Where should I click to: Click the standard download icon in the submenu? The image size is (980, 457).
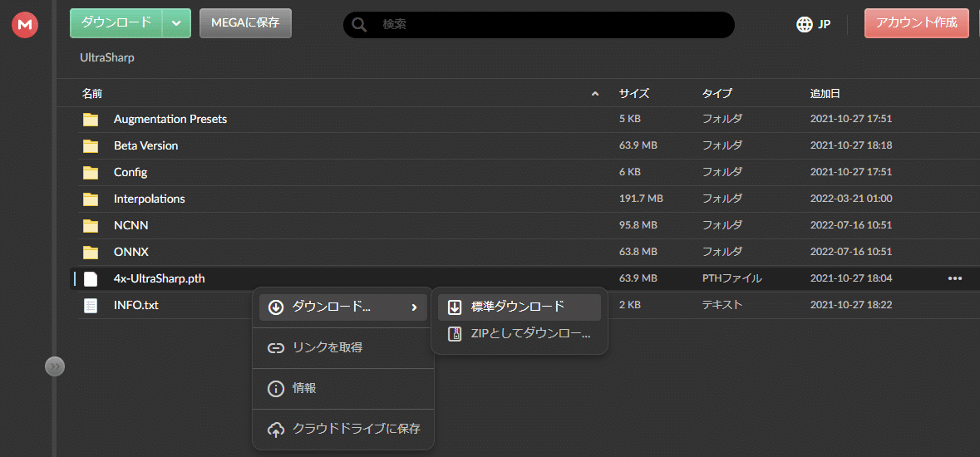pyautogui.click(x=455, y=307)
